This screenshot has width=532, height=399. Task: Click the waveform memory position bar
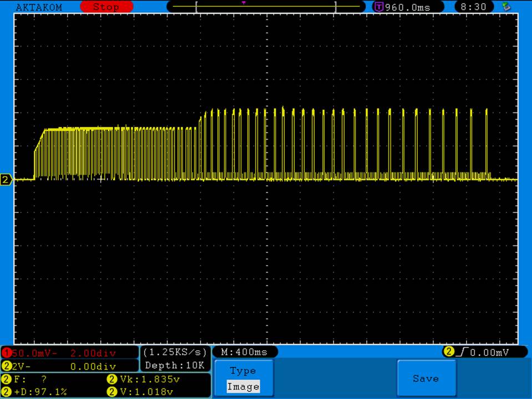click(x=266, y=7)
